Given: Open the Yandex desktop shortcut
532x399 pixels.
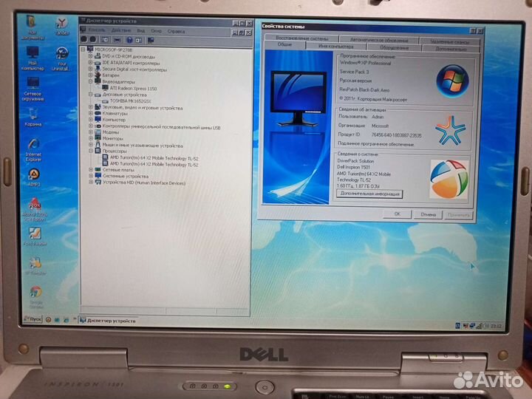Looking at the screenshot, I should [x=61, y=27].
